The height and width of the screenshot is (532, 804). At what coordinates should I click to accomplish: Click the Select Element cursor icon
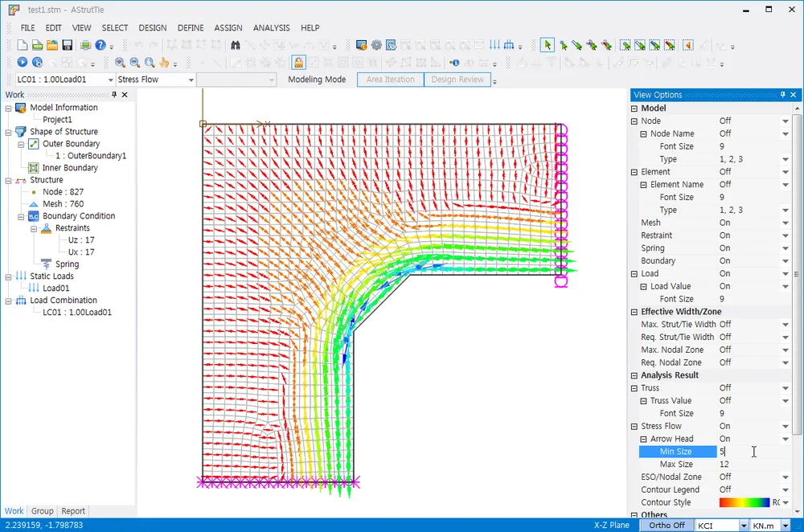pos(576,45)
